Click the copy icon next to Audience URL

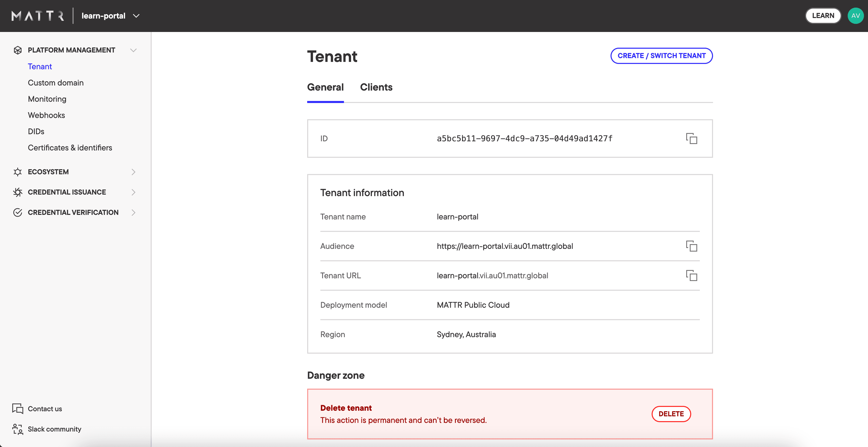tap(692, 246)
